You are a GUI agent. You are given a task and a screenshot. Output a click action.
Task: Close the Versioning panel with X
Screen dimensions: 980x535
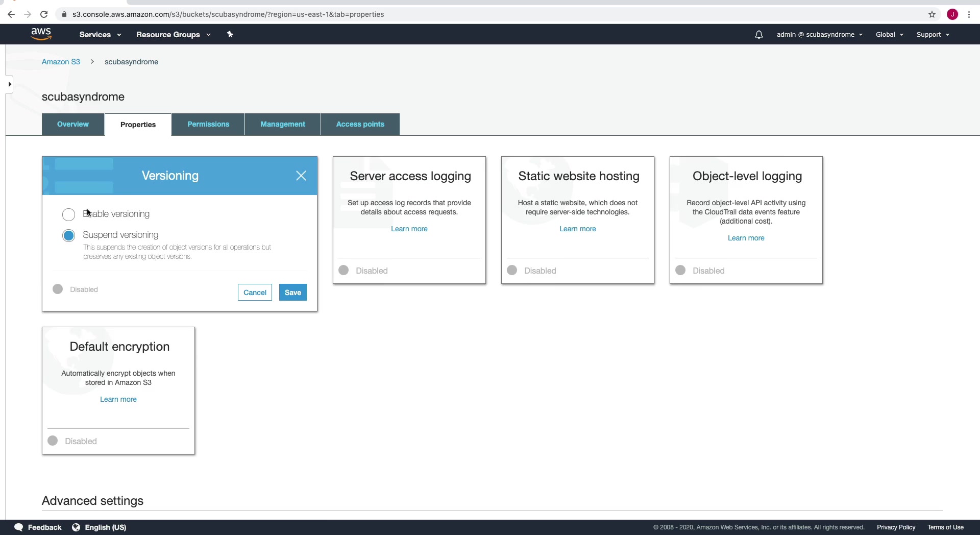[x=301, y=176]
